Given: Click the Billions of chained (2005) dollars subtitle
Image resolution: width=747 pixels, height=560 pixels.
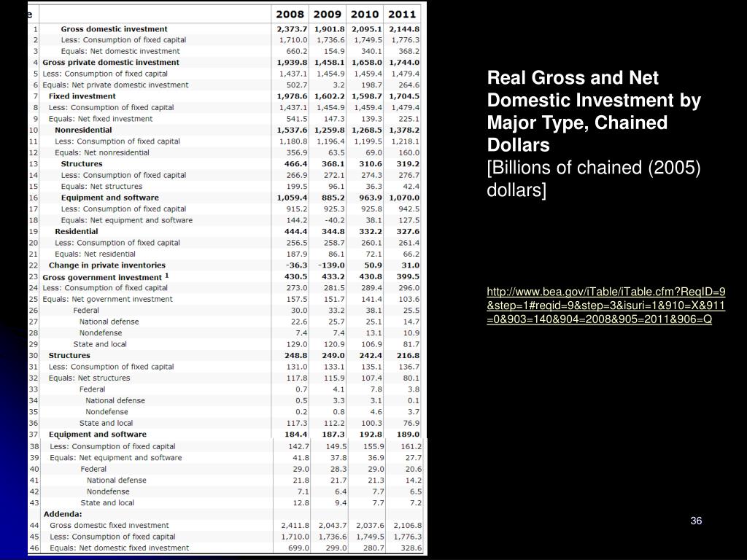Looking at the screenshot, I should [x=594, y=179].
